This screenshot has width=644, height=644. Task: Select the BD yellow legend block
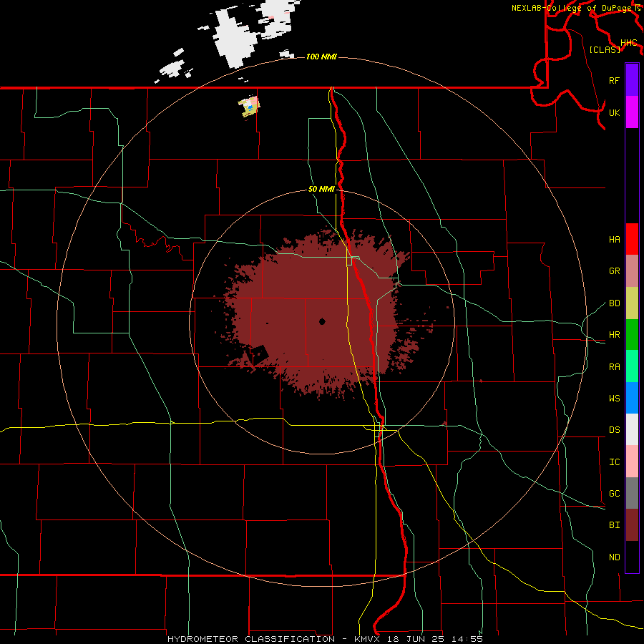(x=632, y=303)
